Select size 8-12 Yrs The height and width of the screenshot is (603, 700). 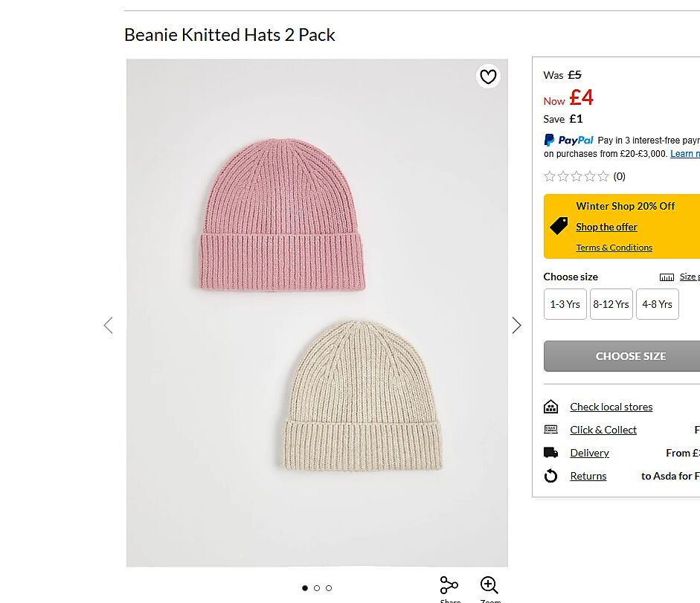tap(611, 304)
